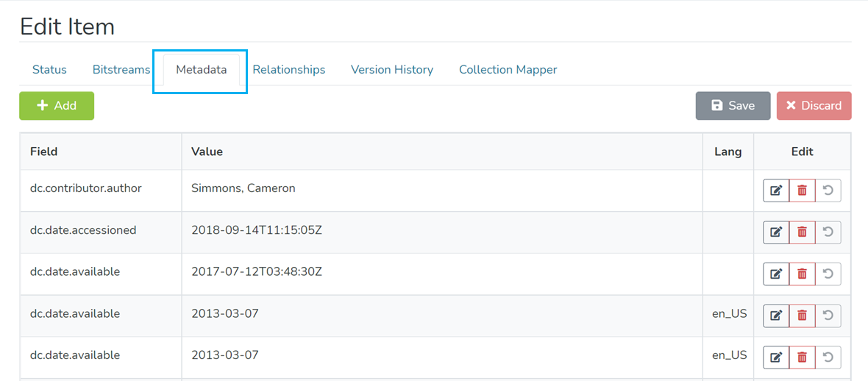This screenshot has width=868, height=381.
Task: View the Version History tab
Action: tap(392, 70)
